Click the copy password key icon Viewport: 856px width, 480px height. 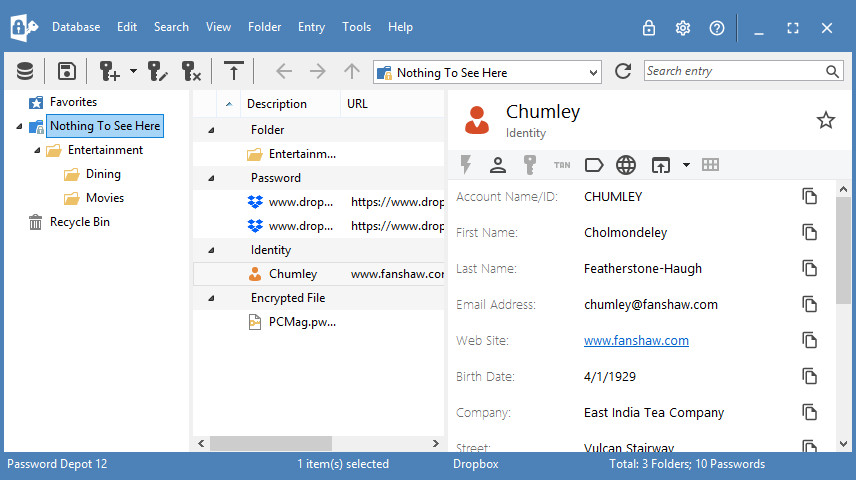pyautogui.click(x=530, y=165)
